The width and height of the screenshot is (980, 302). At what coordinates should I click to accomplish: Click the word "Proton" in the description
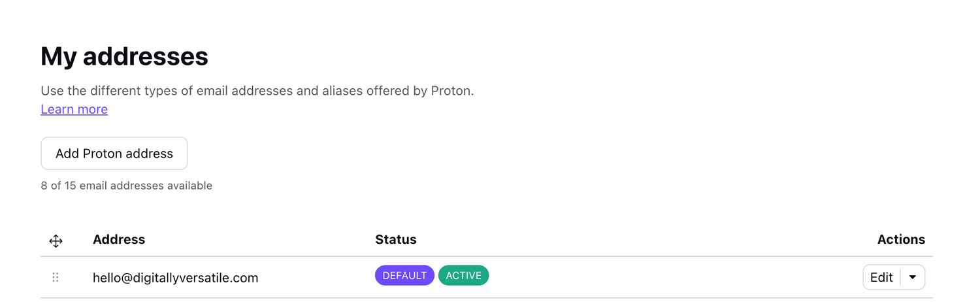451,91
